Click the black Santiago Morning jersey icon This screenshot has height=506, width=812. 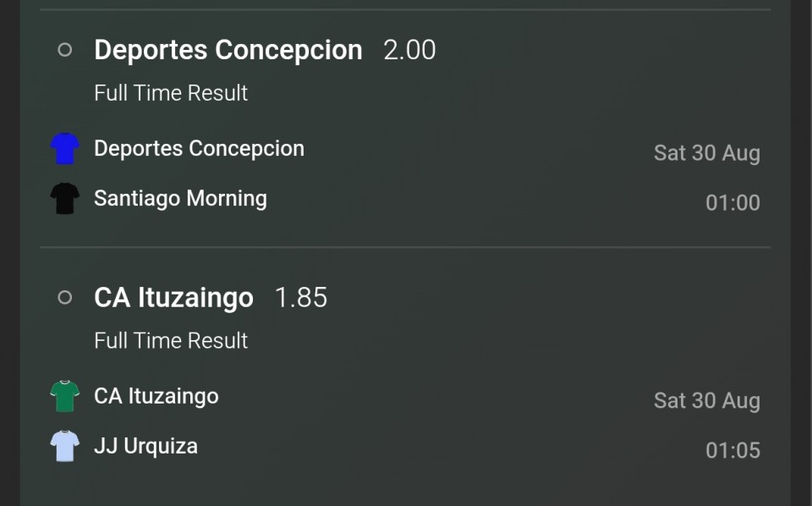65,198
